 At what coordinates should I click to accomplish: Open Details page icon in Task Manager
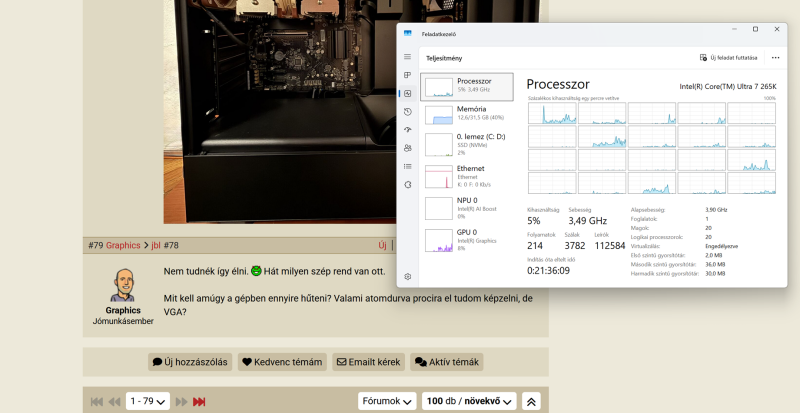407,166
